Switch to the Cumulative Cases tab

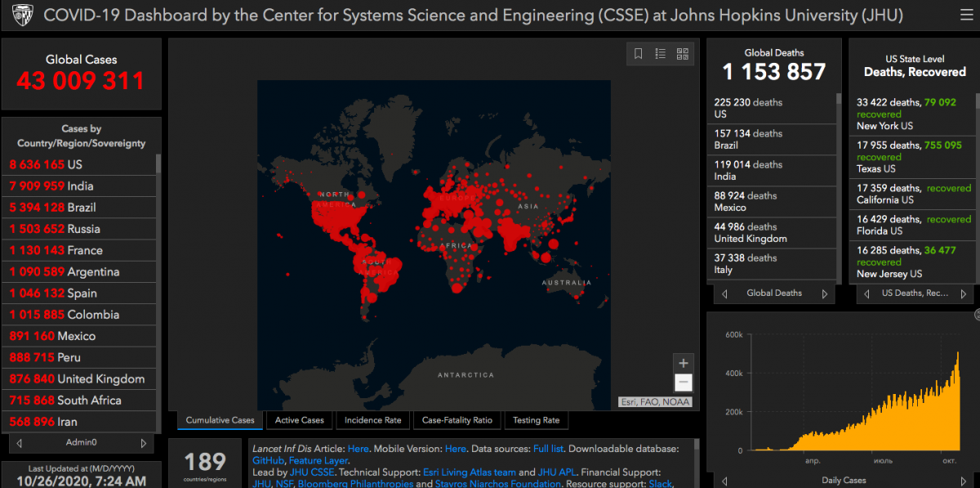tap(220, 420)
